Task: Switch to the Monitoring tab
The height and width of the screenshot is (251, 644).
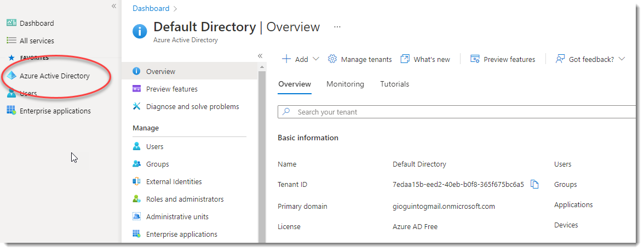Action: click(x=345, y=84)
